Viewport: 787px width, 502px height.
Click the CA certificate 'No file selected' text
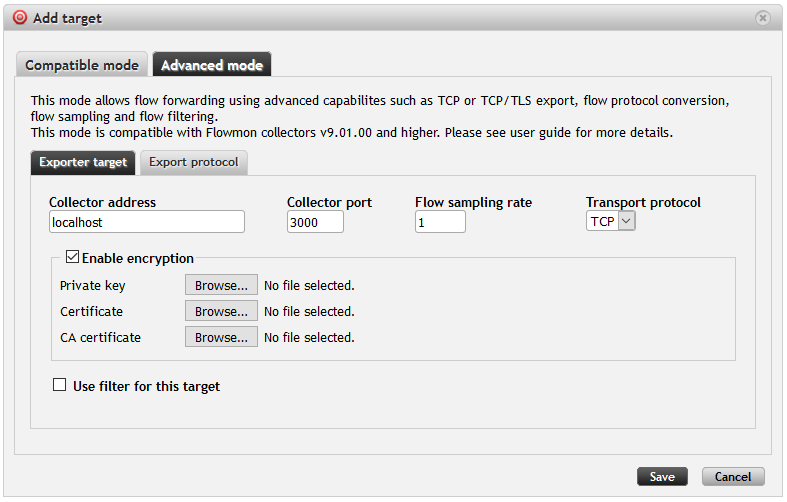[309, 338]
